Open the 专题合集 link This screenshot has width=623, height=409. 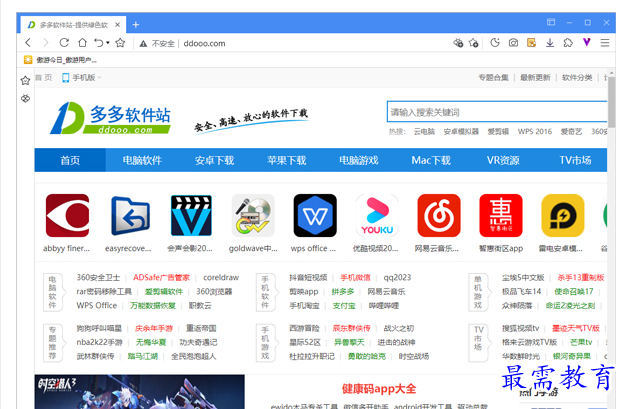coord(493,78)
